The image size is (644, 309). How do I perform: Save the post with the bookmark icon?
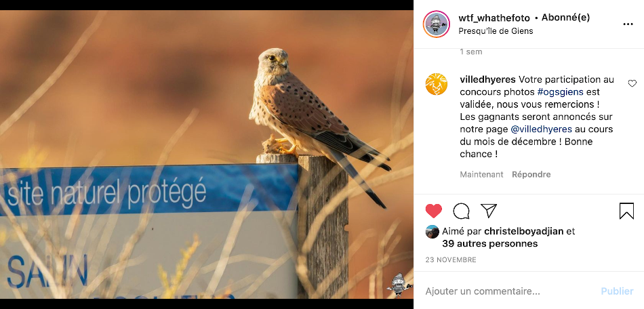pos(626,211)
